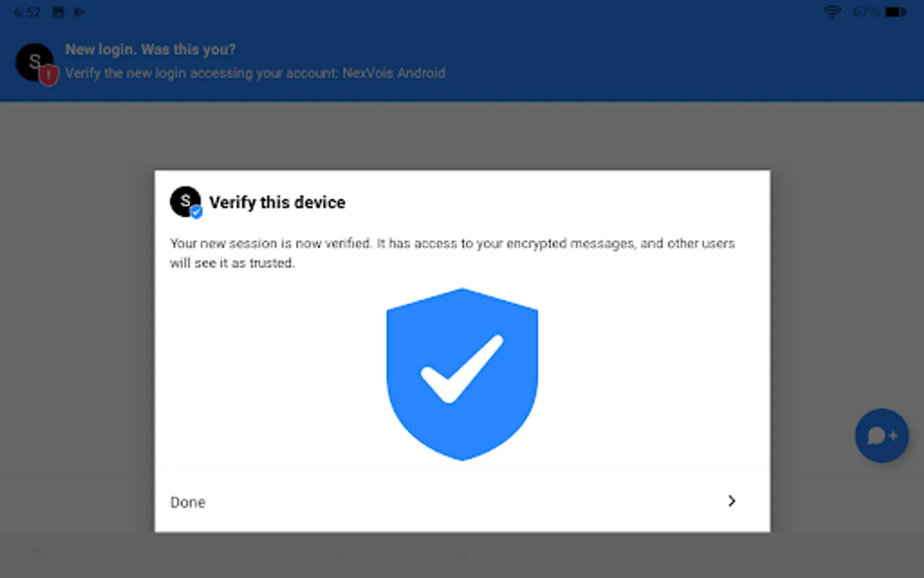Tap the 'Verify the new login' banner subtitle
Screen dimensions: 924x578
tap(255, 73)
